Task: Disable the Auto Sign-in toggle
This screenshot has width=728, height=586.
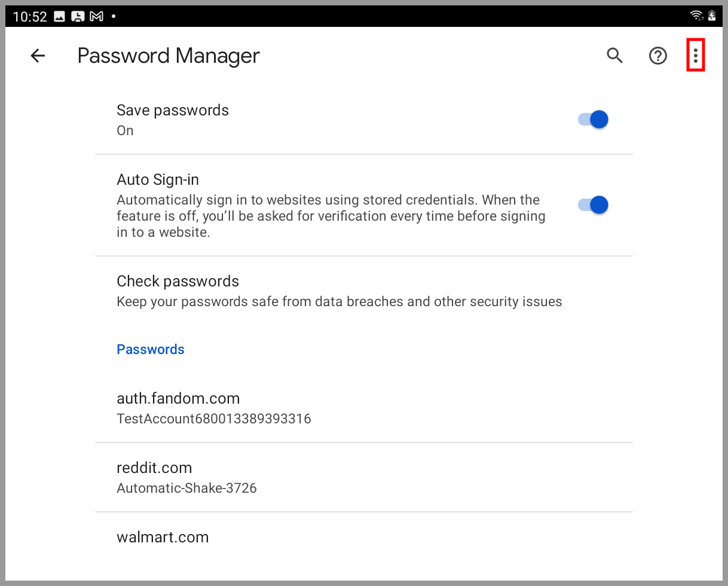Action: tap(593, 205)
